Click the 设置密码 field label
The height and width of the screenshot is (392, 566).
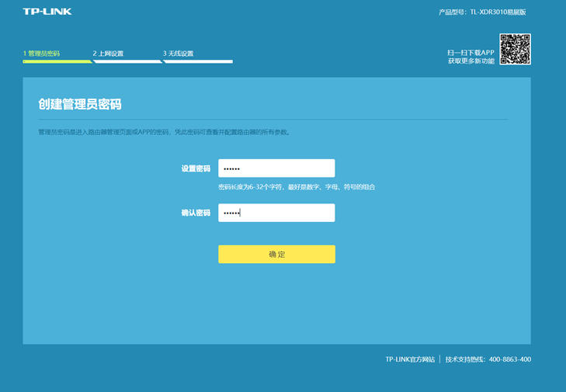tap(196, 168)
